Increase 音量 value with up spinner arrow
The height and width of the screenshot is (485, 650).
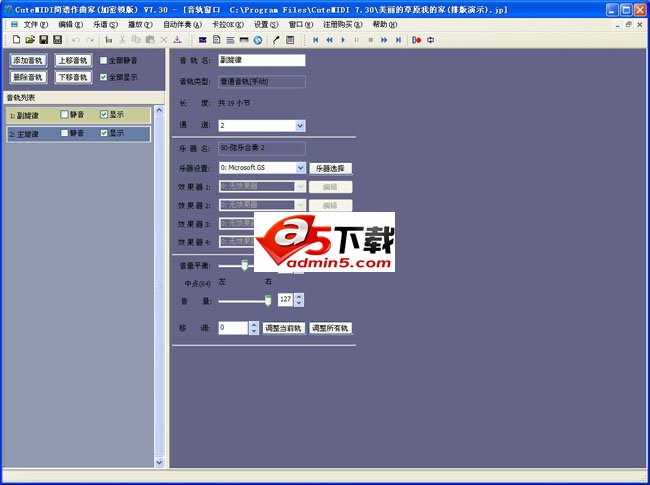[299, 296]
